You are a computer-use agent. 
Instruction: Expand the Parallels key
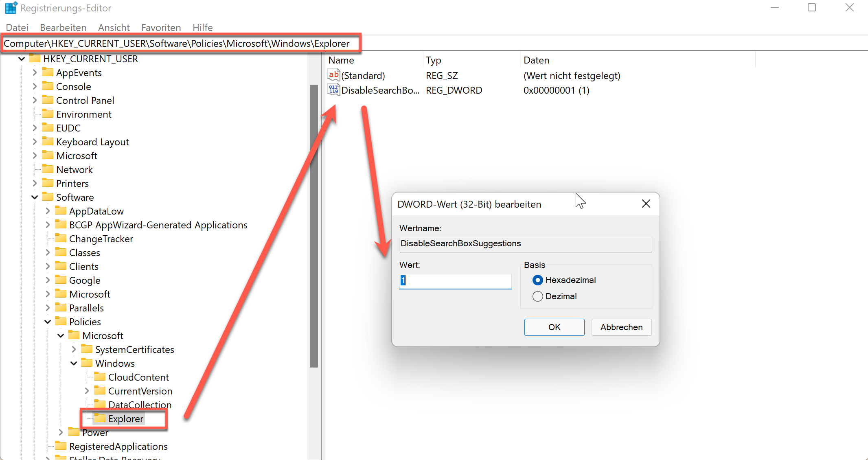coord(48,308)
